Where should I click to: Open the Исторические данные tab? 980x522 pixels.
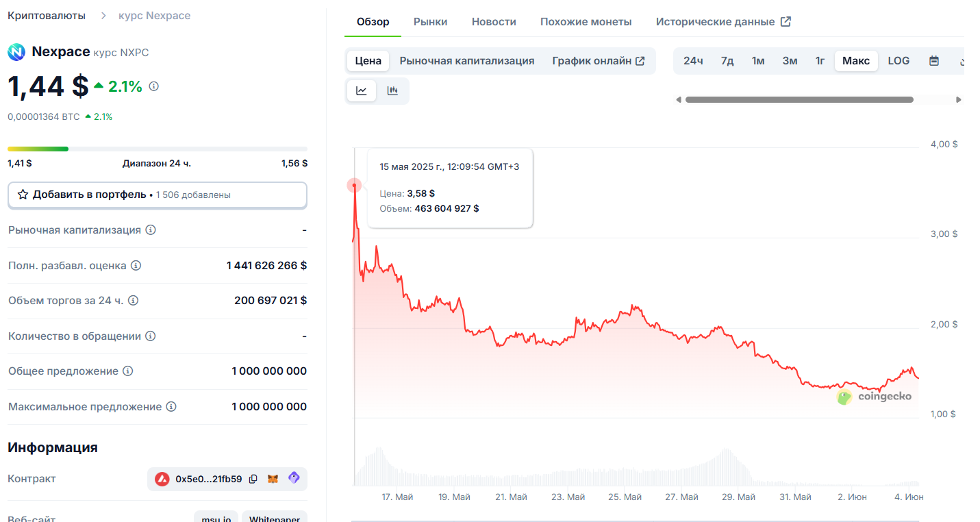coord(723,22)
